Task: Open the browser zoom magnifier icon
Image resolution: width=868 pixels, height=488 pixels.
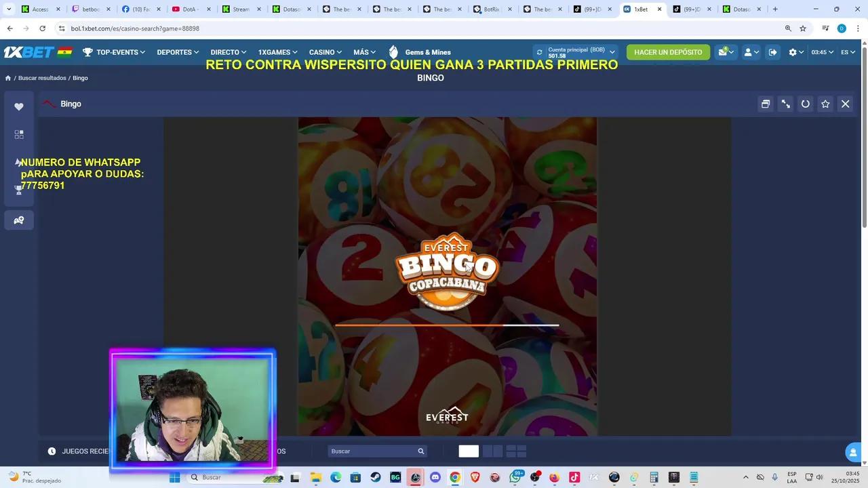Action: coord(788,28)
